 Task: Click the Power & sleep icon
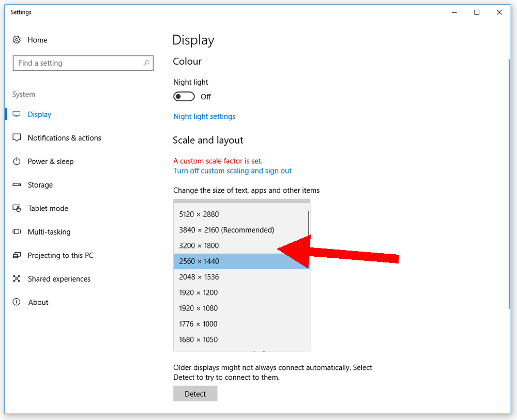point(17,161)
